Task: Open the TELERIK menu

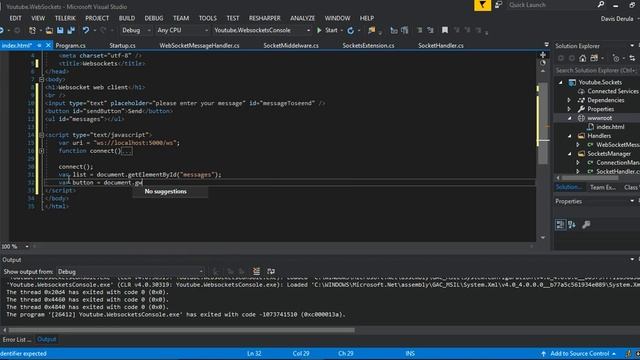Action: click(x=65, y=18)
